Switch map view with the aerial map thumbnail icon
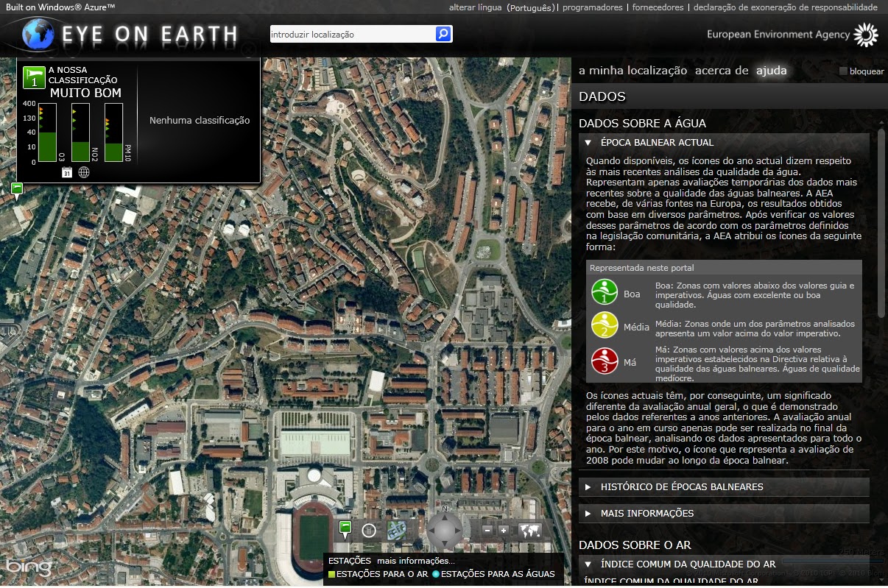Viewport: 888px width, 588px height. point(397,530)
